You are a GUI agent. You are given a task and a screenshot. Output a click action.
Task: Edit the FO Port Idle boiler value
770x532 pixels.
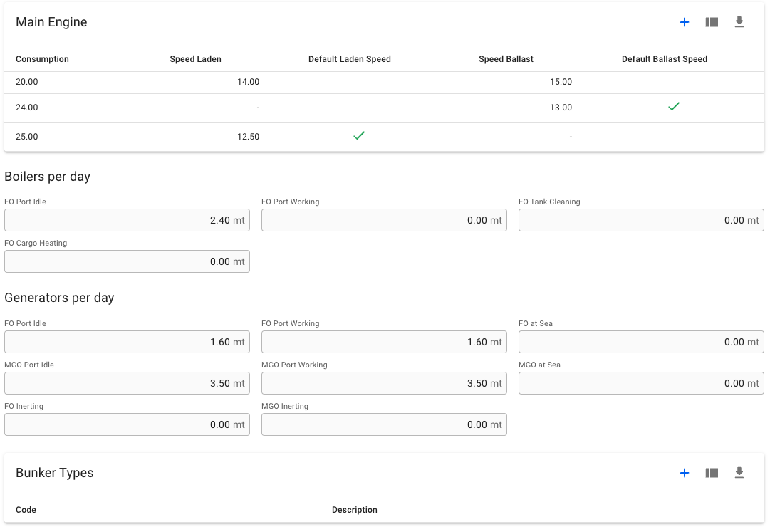(x=127, y=220)
